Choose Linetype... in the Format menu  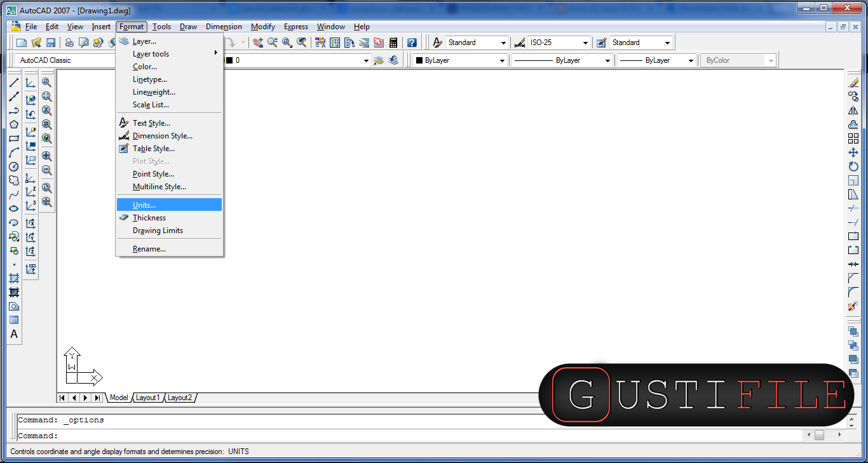pos(169,79)
